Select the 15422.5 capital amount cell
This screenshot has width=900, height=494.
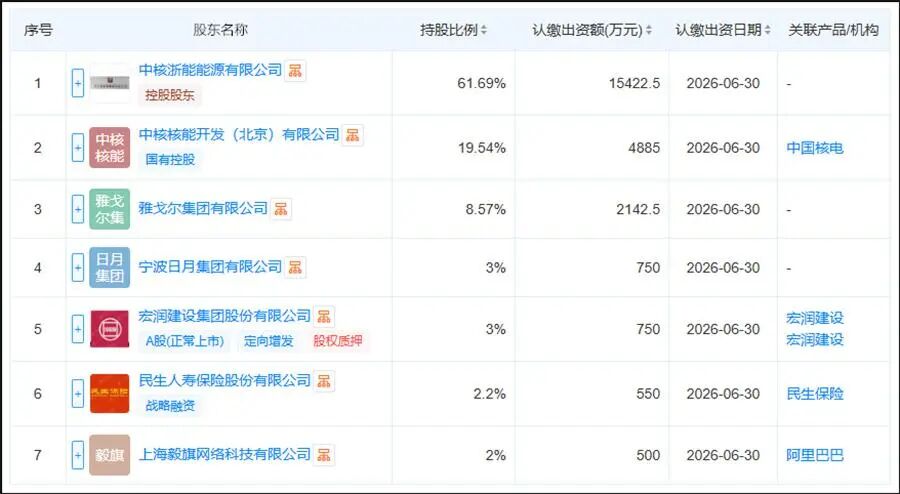[634, 83]
